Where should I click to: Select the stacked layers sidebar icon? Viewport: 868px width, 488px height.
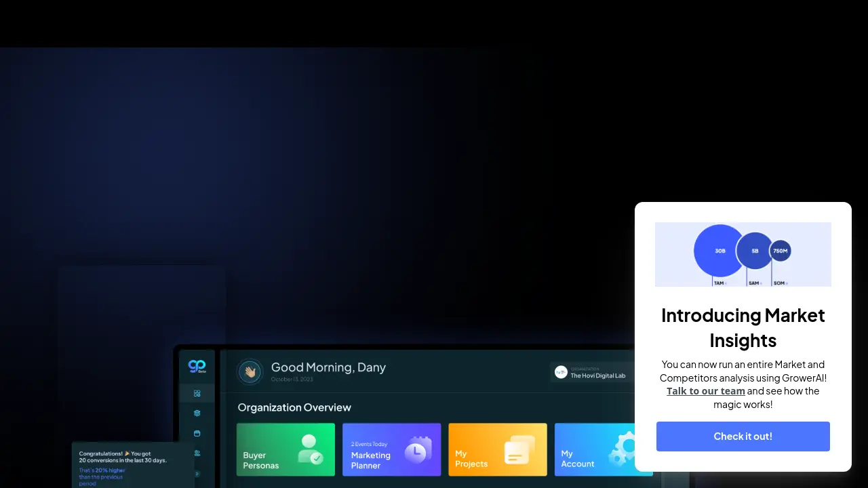197,413
